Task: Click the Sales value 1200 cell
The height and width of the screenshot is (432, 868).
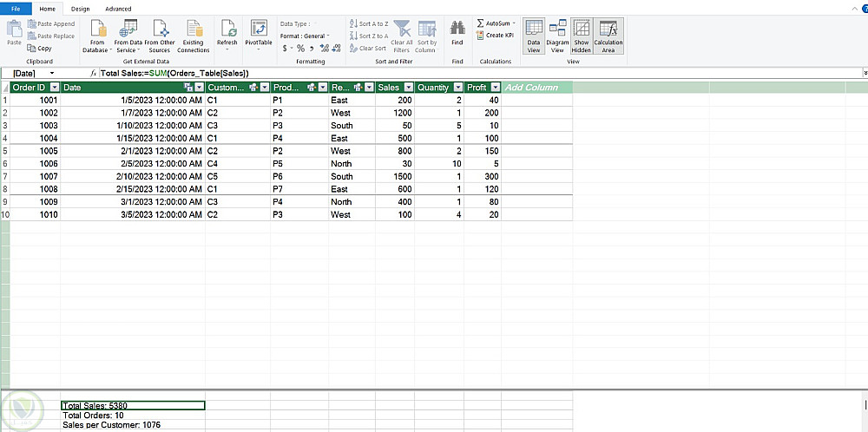Action: [x=395, y=113]
